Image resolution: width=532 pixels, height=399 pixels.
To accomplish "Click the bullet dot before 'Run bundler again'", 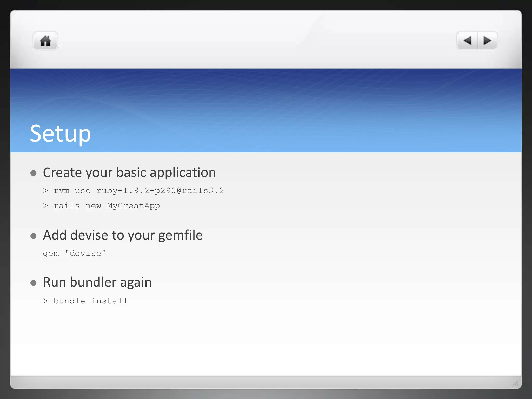I will point(33,283).
